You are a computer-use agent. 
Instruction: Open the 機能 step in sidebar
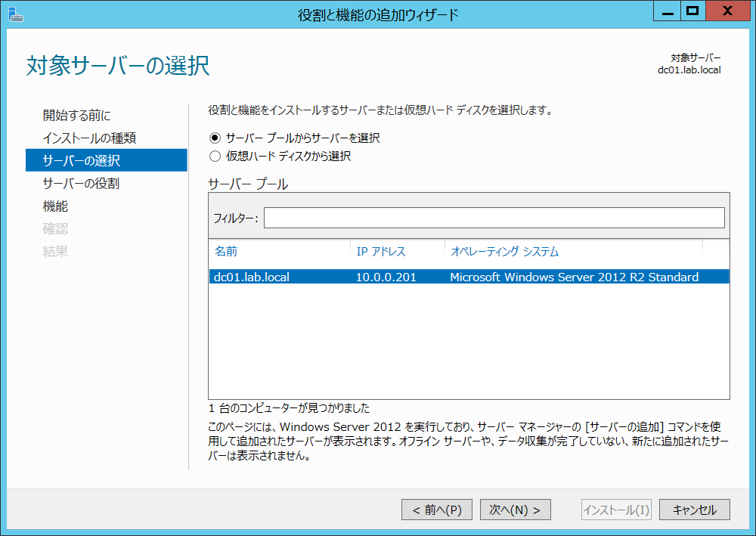(54, 206)
